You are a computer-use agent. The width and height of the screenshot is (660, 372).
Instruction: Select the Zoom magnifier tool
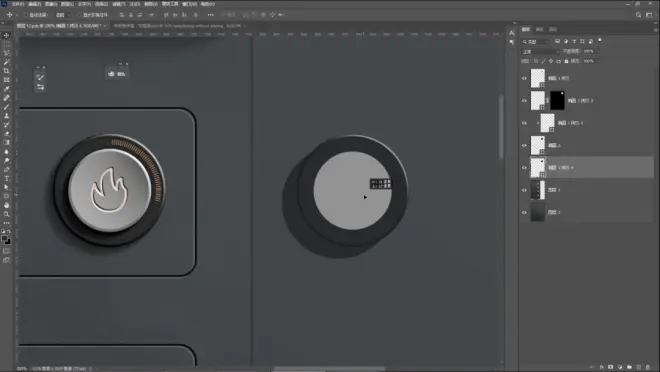(x=6, y=214)
